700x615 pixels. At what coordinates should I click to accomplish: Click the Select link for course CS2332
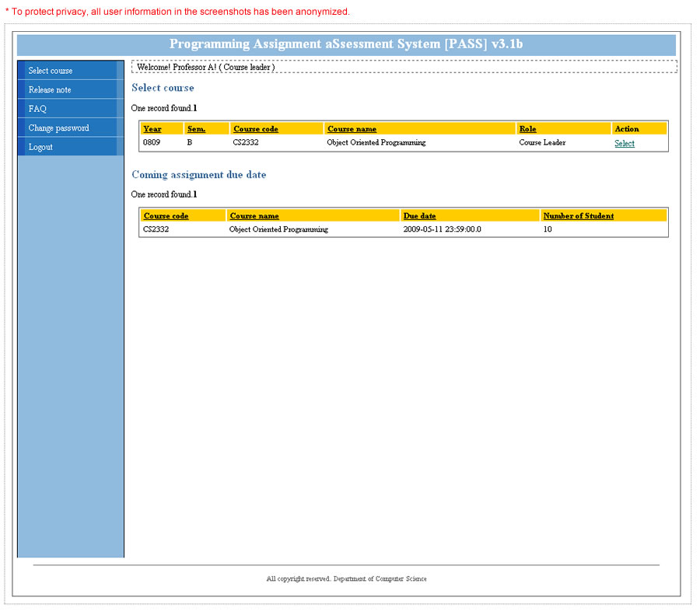624,143
